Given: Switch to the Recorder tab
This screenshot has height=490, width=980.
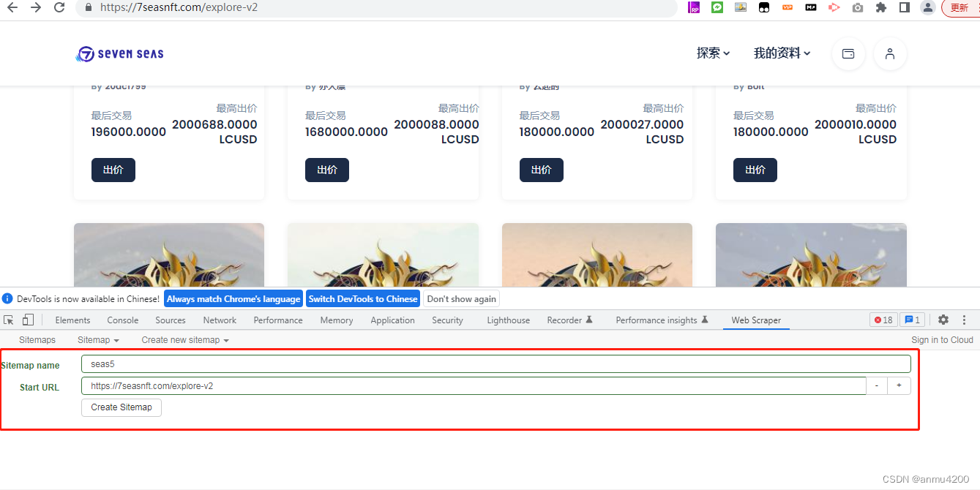Looking at the screenshot, I should point(569,320).
